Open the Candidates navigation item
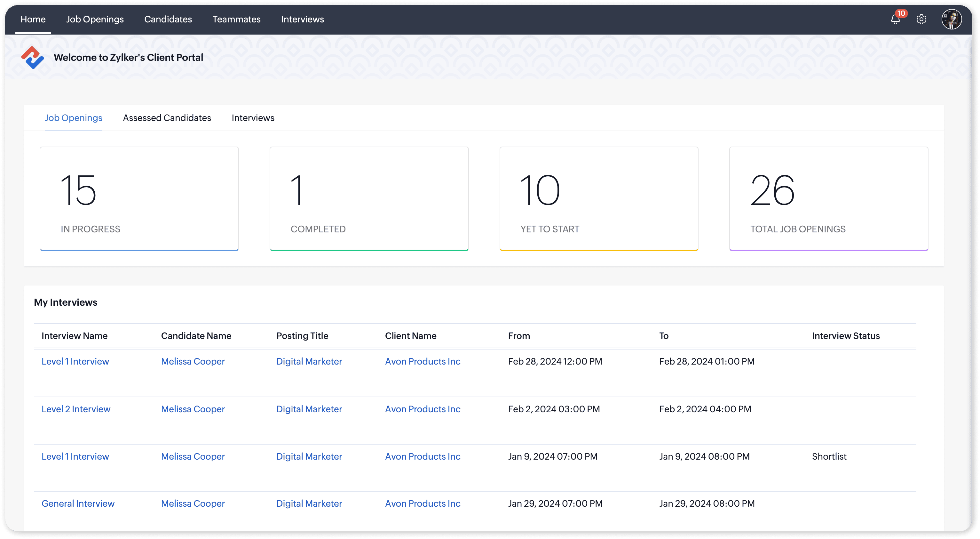980x539 pixels. point(168,20)
